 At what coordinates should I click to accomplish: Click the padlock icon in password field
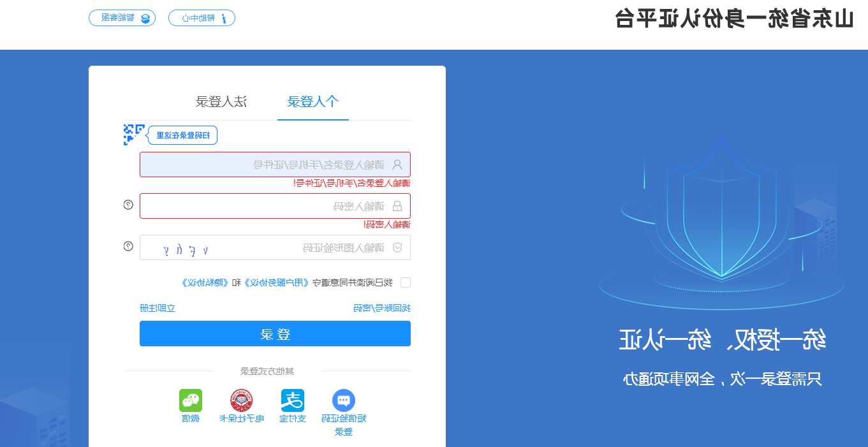click(397, 206)
